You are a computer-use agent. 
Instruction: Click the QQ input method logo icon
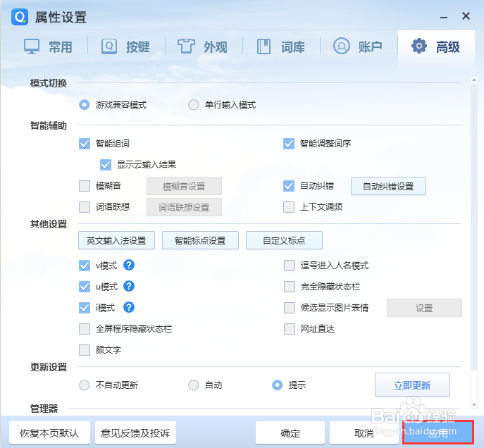(20, 17)
